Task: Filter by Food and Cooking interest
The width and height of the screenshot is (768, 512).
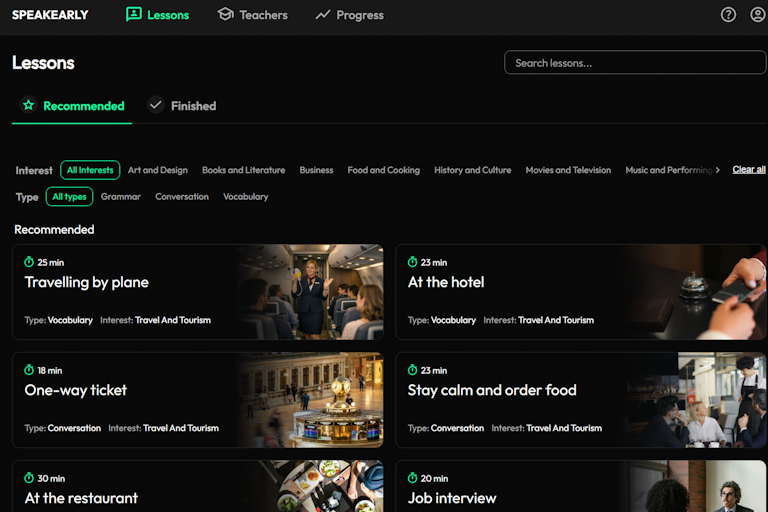Action: [384, 170]
